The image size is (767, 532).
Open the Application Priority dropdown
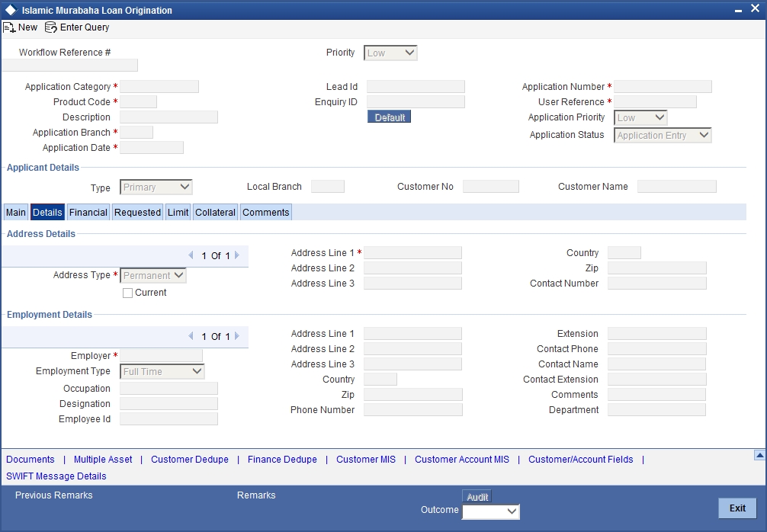[640, 118]
